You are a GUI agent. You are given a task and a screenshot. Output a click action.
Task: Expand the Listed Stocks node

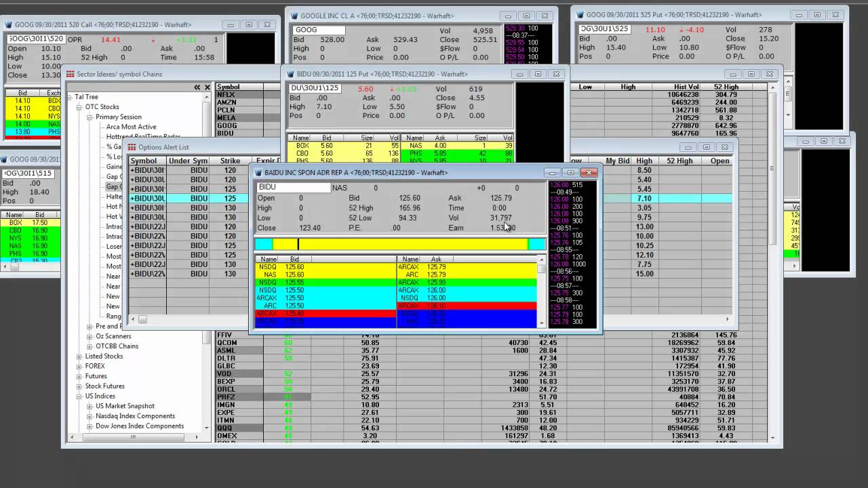pos(79,357)
